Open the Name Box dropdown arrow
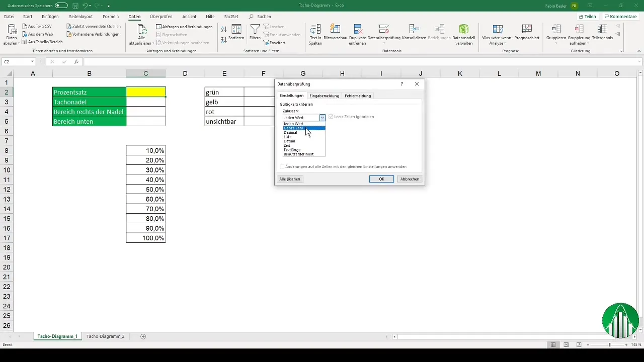This screenshot has width=644, height=362. 32,62
